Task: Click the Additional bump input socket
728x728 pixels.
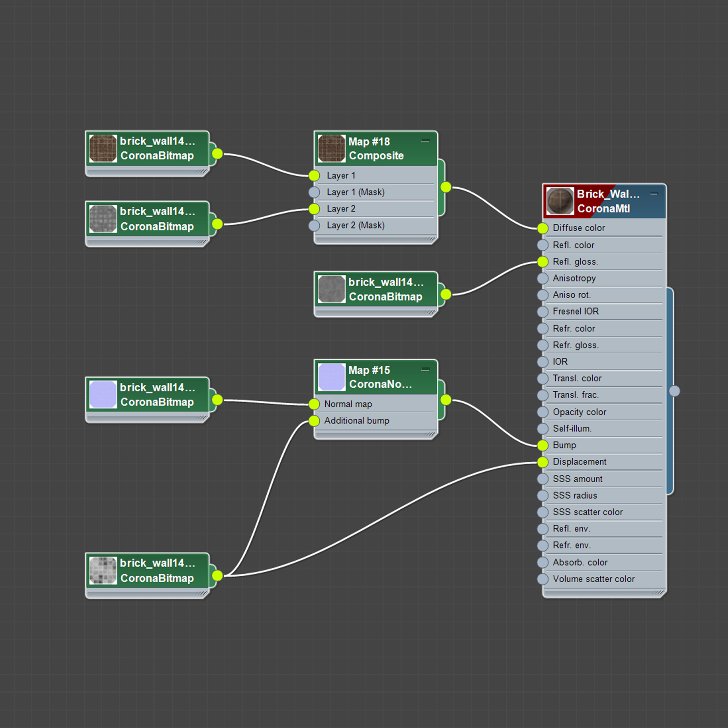Action: 314,421
